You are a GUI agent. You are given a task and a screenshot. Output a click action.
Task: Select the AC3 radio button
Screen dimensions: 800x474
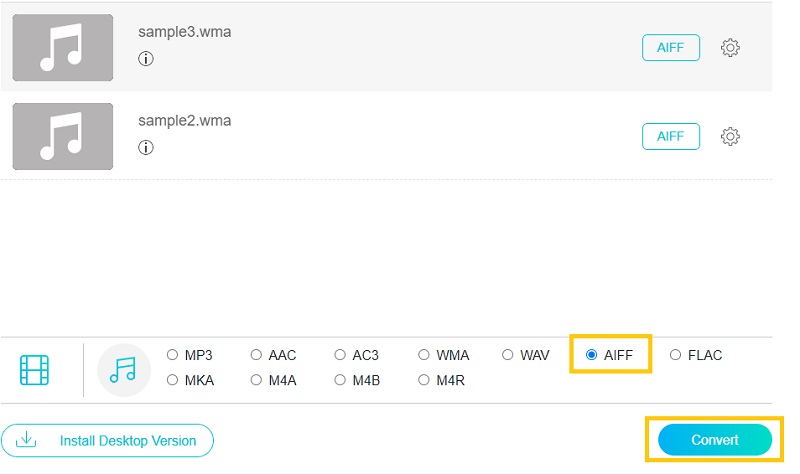pos(341,355)
